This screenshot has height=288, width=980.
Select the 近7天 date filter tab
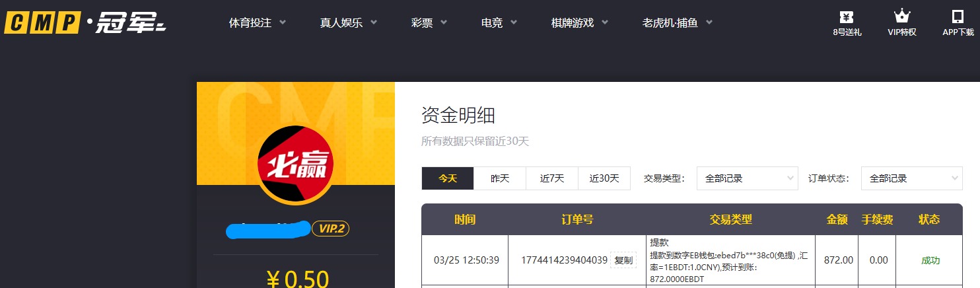(x=552, y=178)
